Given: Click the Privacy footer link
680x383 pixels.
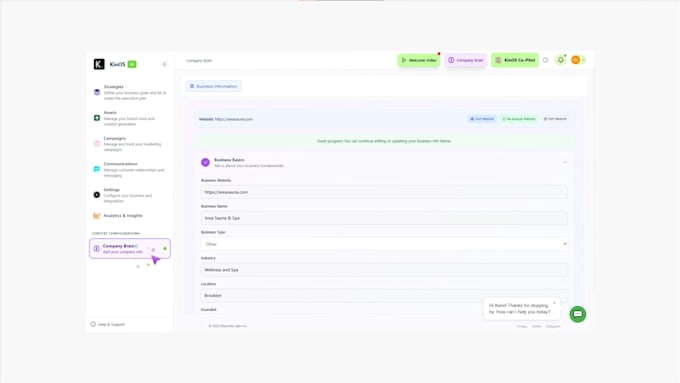Looking at the screenshot, I should [x=522, y=326].
